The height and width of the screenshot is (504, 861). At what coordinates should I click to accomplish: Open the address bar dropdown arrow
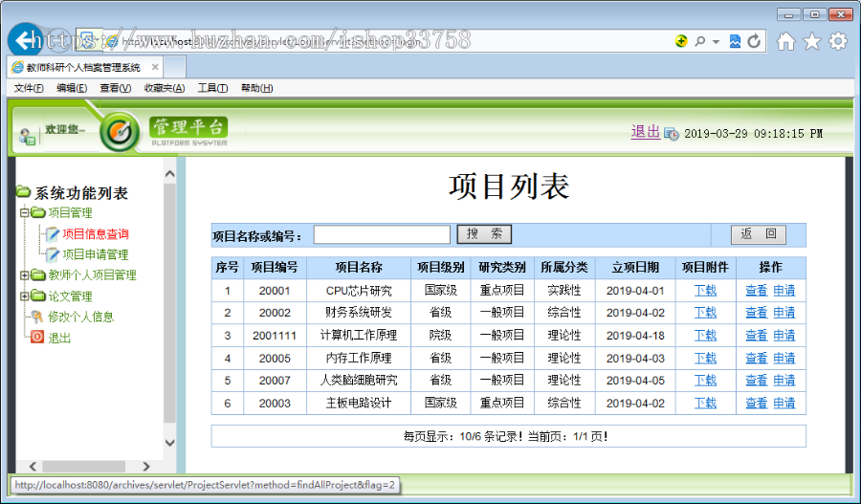[x=716, y=42]
